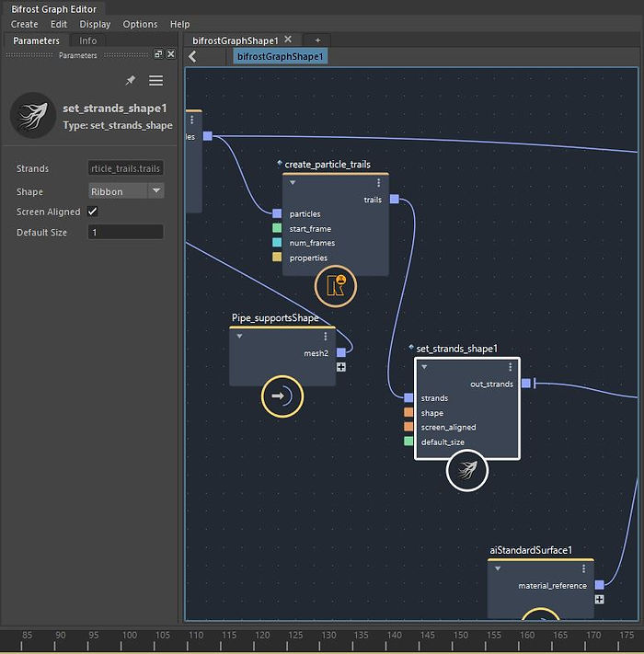The image size is (644, 654).
Task: Open the Help menu
Action: point(179,24)
